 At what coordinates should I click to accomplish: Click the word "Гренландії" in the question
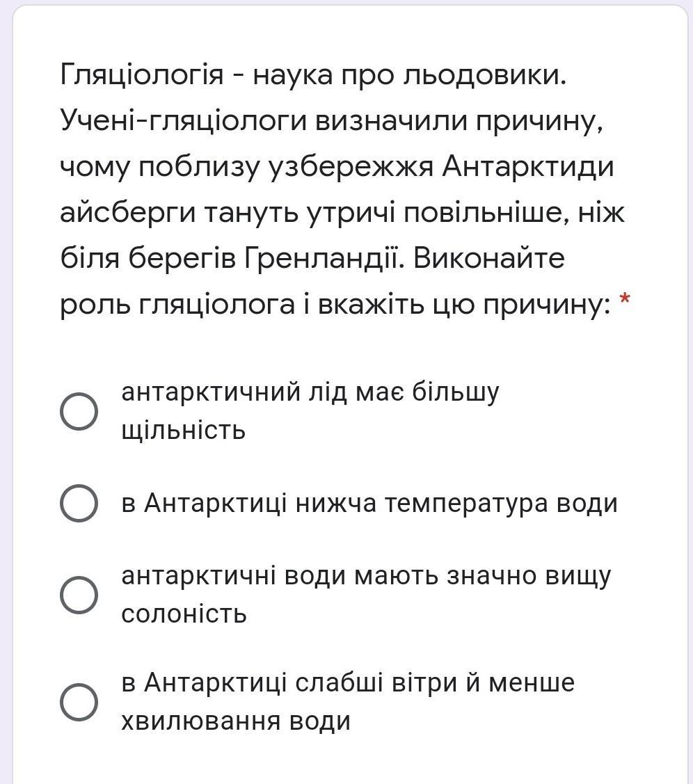pyautogui.click(x=324, y=259)
